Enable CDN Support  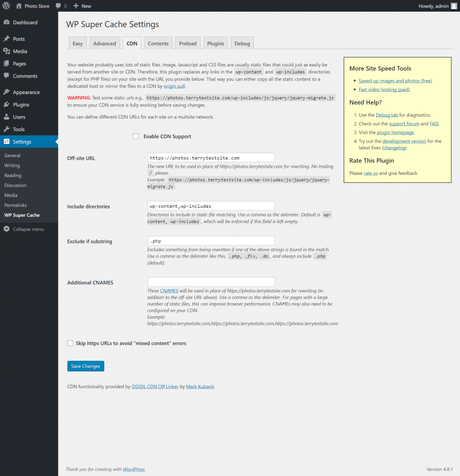click(x=136, y=136)
